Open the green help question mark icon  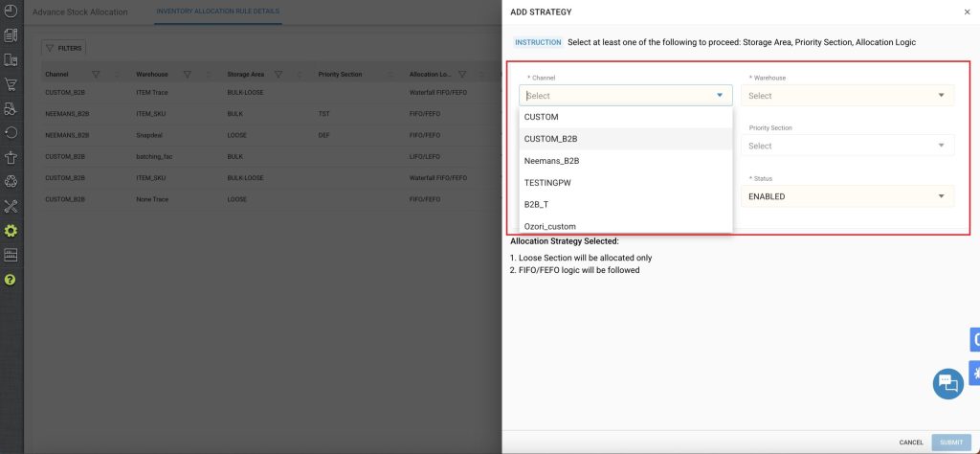[11, 280]
